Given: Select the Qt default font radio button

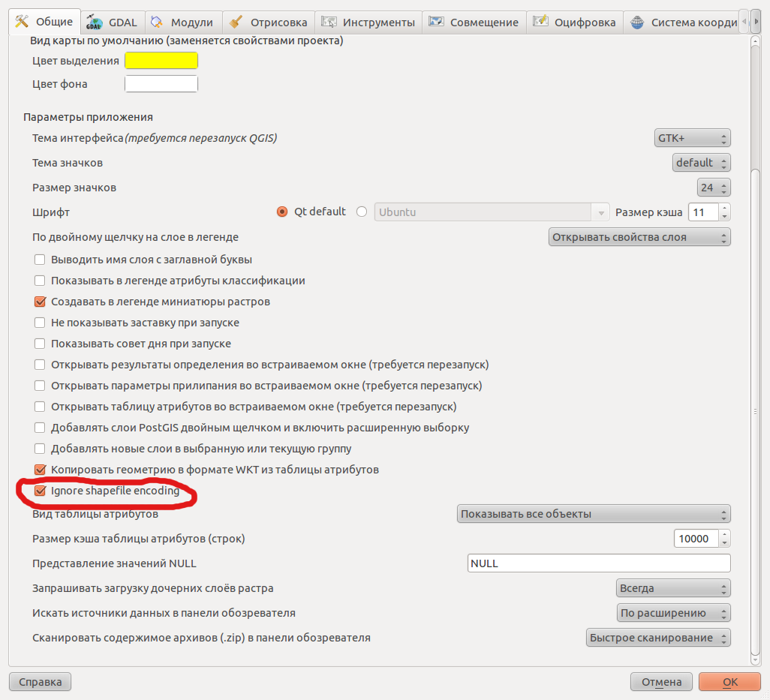Looking at the screenshot, I should (281, 212).
